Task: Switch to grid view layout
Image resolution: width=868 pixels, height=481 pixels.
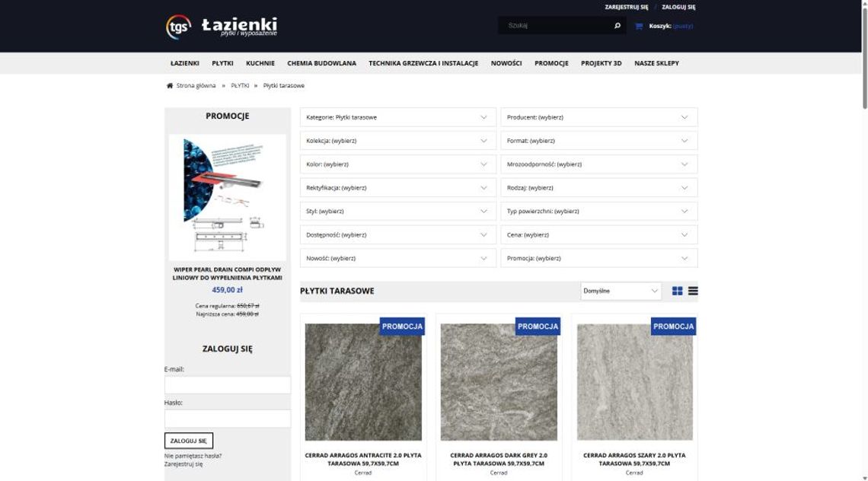Action: [x=677, y=291]
